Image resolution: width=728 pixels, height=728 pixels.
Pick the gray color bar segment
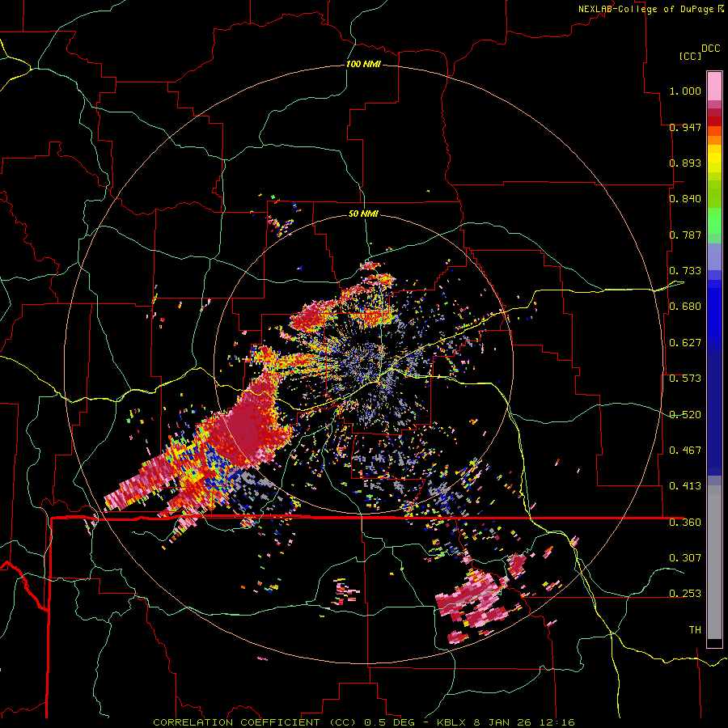[x=714, y=562]
